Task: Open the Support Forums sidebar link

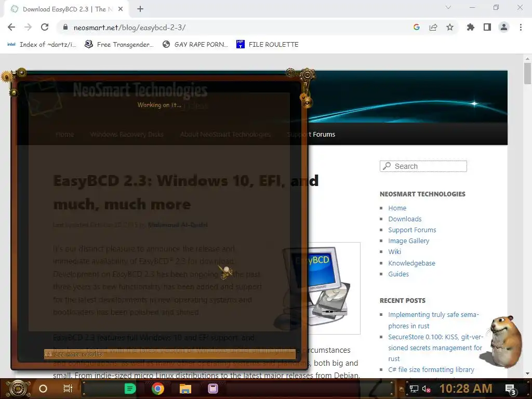Action: 412,230
